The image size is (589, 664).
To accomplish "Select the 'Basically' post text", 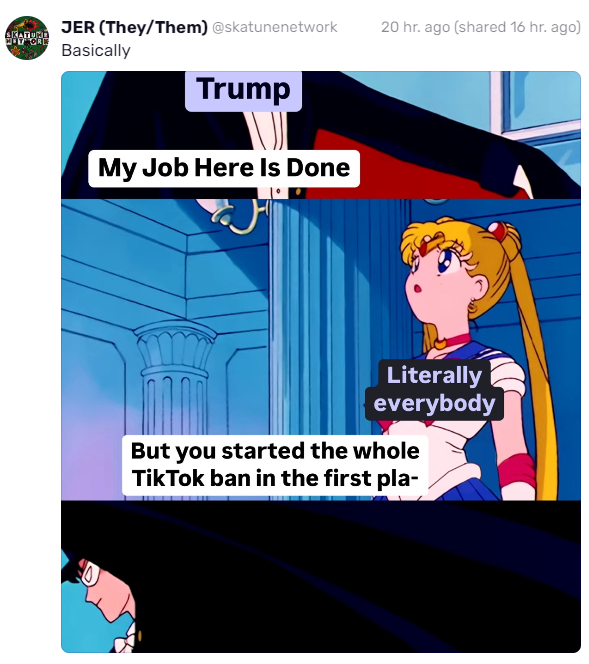I will coord(96,50).
